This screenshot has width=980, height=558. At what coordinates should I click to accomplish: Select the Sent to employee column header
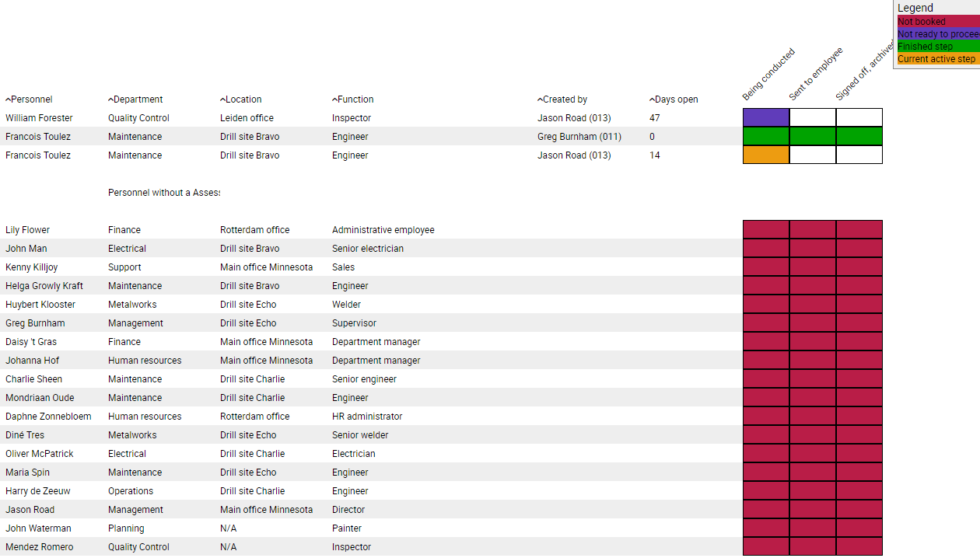pos(815,75)
